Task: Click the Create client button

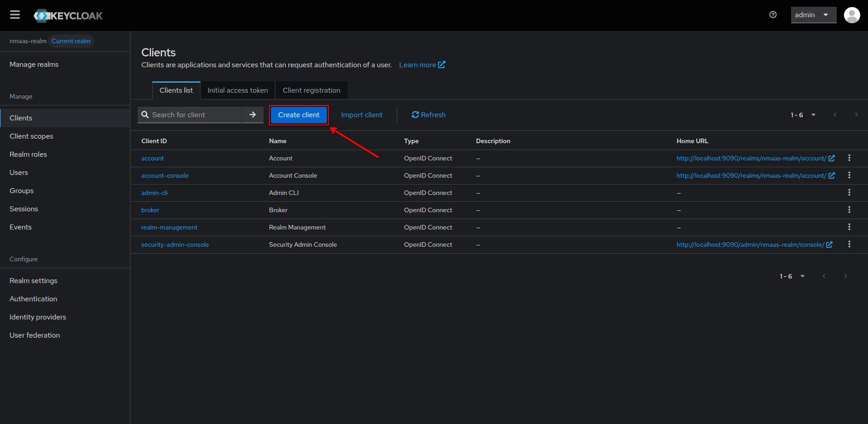Action: [x=299, y=115]
